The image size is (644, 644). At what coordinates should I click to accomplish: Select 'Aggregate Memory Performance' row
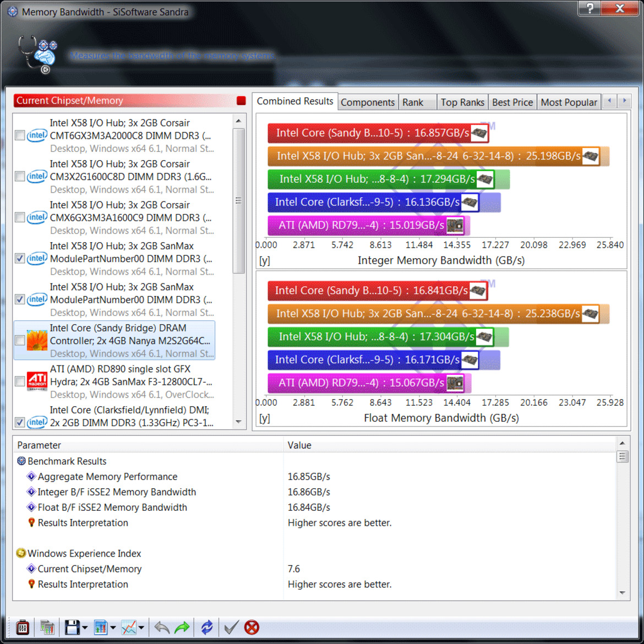(x=315, y=477)
